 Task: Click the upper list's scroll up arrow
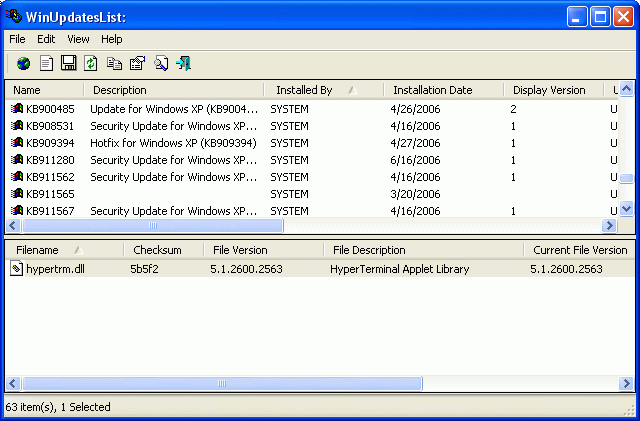(x=627, y=89)
